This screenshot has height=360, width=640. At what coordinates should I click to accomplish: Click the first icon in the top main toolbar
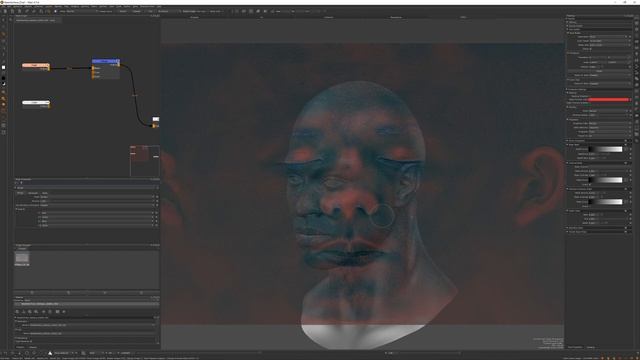click(x=4, y=11)
